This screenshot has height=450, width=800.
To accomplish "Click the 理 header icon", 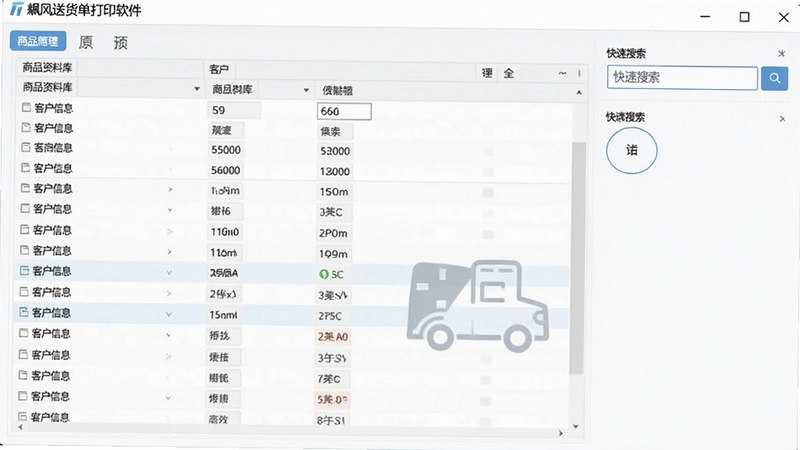I will pos(487,73).
